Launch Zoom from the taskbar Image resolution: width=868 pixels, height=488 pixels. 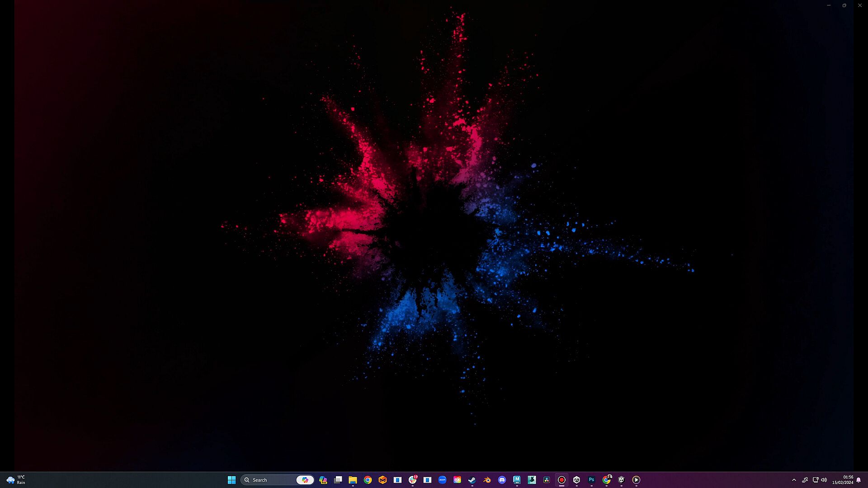(x=442, y=480)
